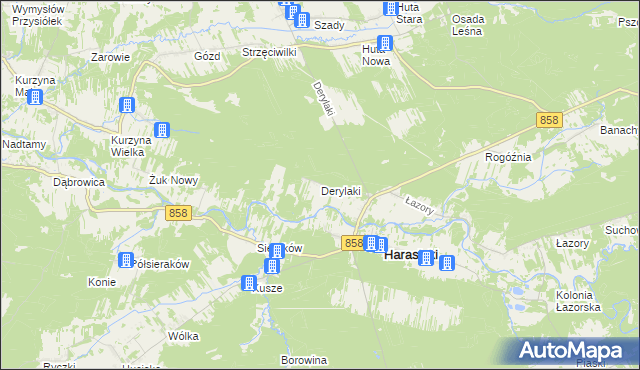Click the Harasiuki town label
Screen dimensions: 640x370
(x=411, y=255)
